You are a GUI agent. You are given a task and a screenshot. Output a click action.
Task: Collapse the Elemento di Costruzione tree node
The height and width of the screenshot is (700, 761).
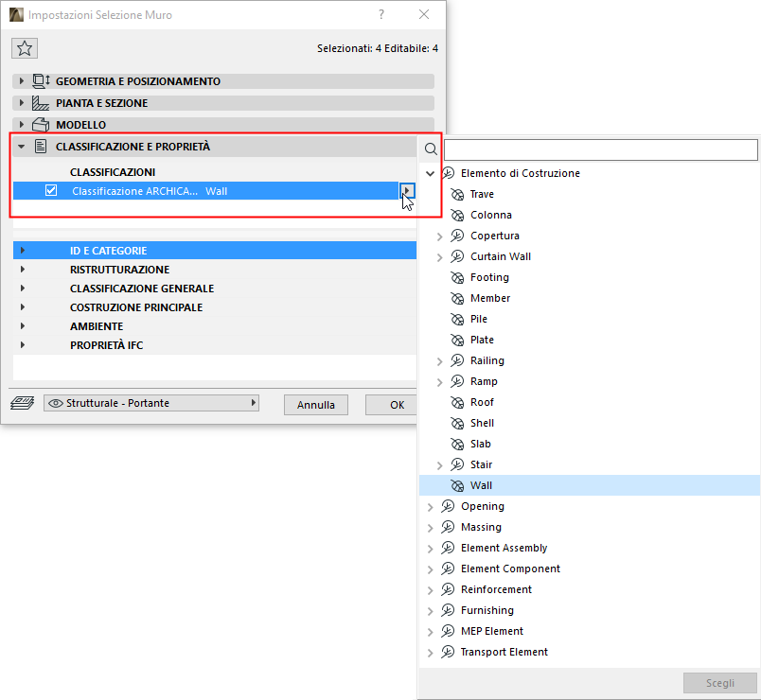(x=430, y=173)
